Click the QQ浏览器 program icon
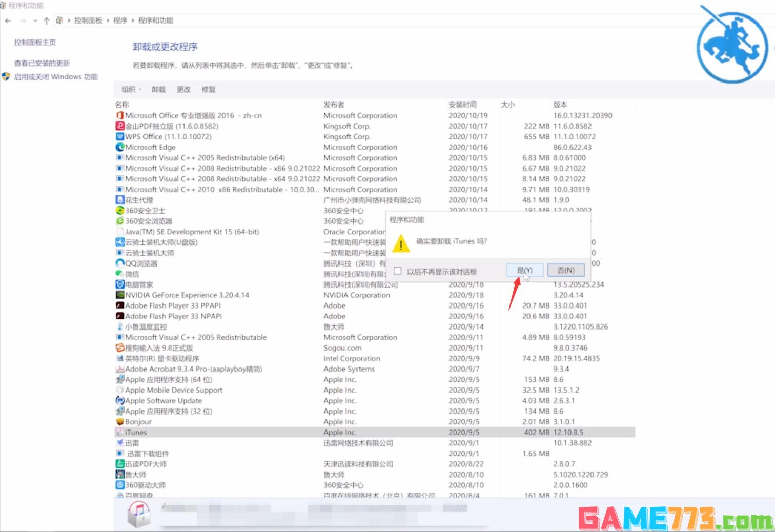 pyautogui.click(x=120, y=263)
